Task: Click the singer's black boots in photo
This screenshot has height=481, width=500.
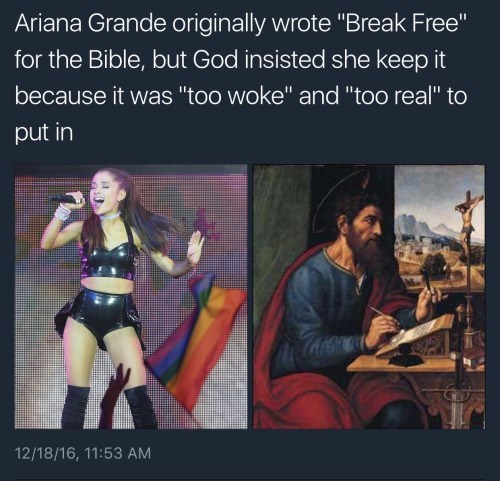Action: pos(108,407)
